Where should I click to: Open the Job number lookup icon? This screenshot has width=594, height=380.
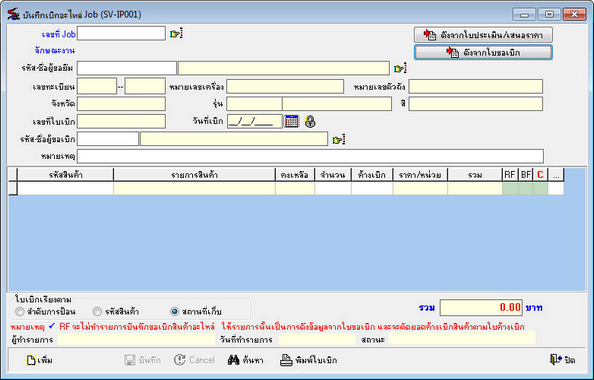[176, 34]
